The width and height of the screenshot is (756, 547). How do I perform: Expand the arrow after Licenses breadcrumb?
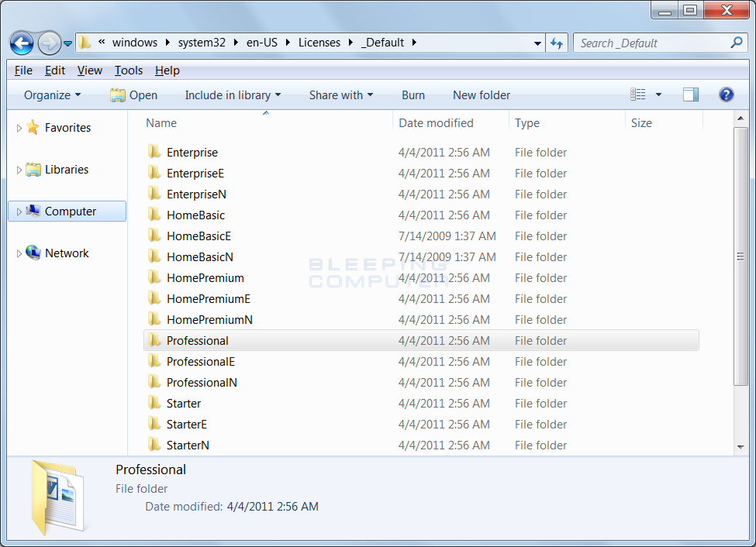click(350, 43)
